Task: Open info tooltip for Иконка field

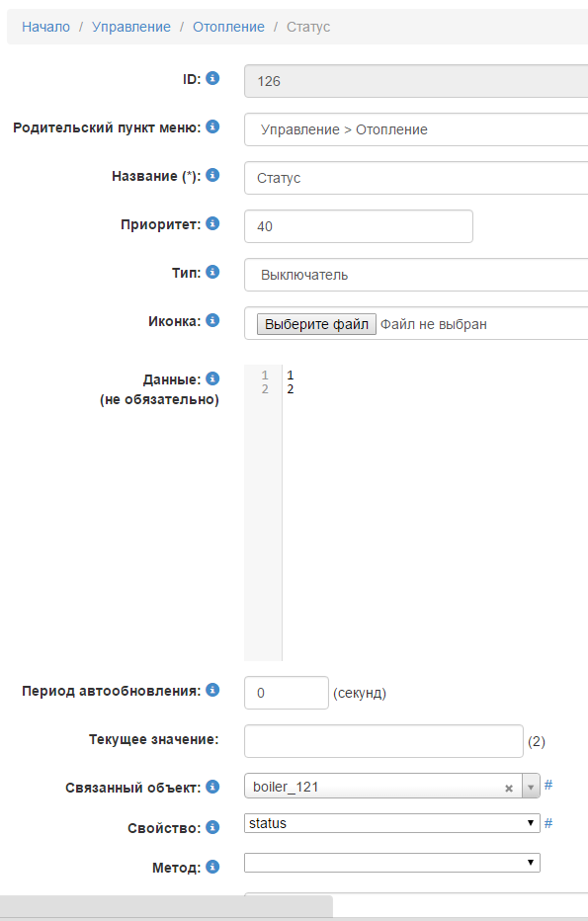Action: [x=213, y=322]
